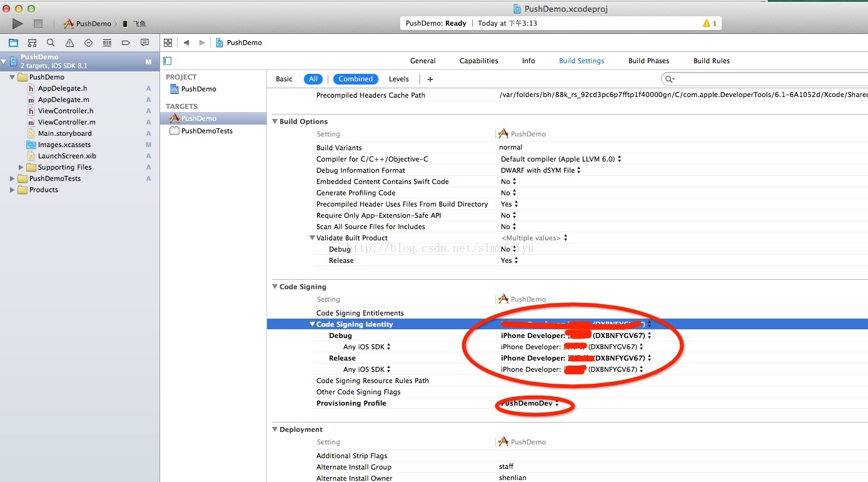
Task: Select the Levels view
Action: 399,79
